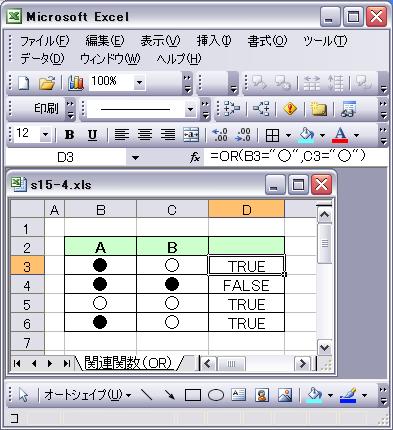This screenshot has width=393, height=430.
Task: Select row 3 header
Action: pyautogui.click(x=27, y=266)
